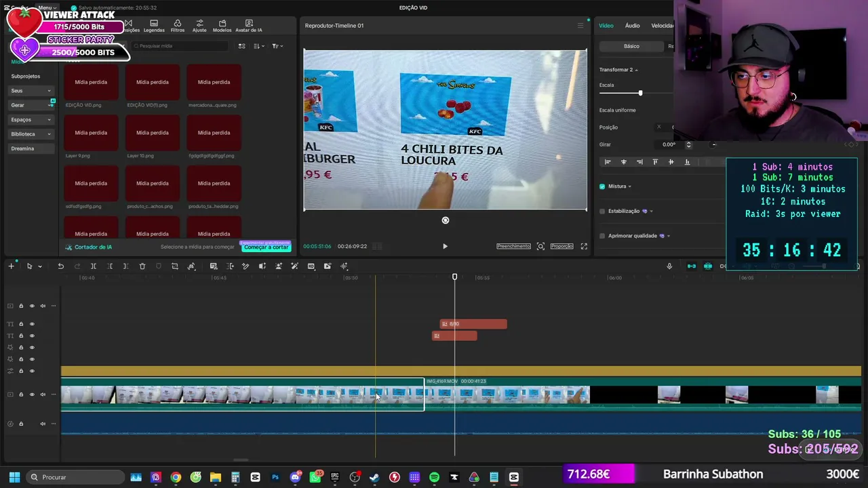Expand the Mistura options arrow
Viewport: 868px width, 488px height.
(629, 186)
